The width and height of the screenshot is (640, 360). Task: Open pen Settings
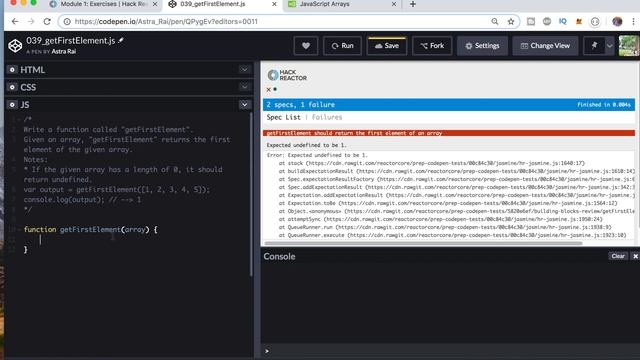482,46
